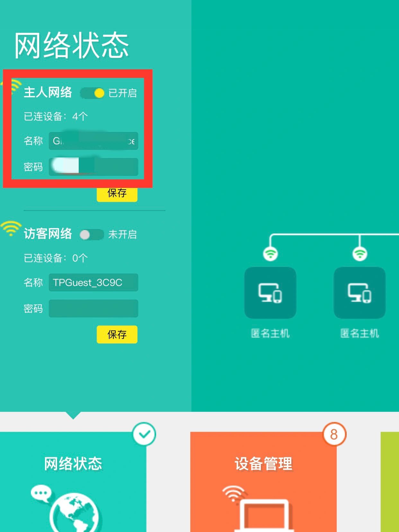Click the guest network 密码 field
This screenshot has height=532, width=399.
(x=93, y=308)
